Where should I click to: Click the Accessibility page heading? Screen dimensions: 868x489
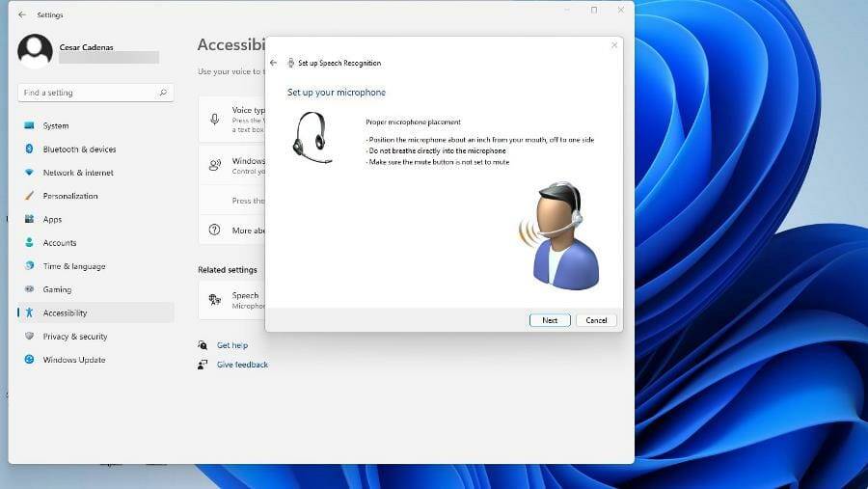[x=231, y=45]
